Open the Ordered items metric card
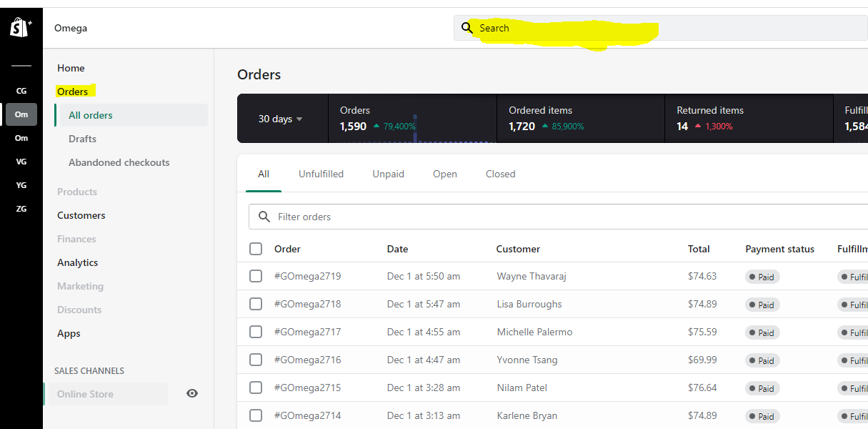This screenshot has height=429, width=868. 580,118
